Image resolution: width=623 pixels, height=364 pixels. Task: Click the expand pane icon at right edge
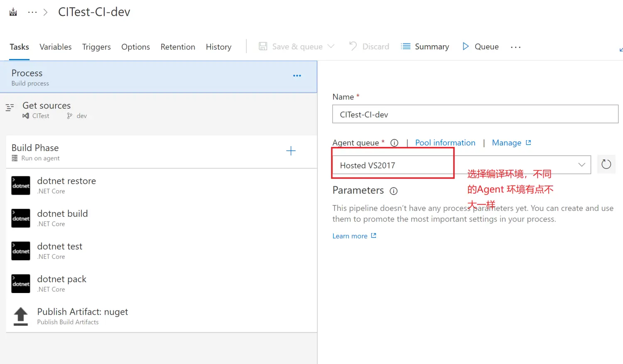tap(621, 49)
